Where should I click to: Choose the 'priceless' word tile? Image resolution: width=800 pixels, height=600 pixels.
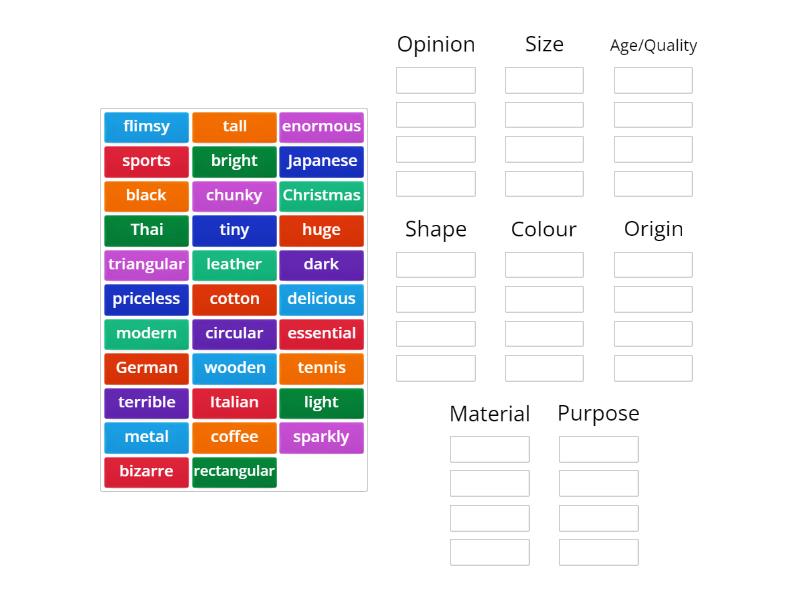point(146,299)
